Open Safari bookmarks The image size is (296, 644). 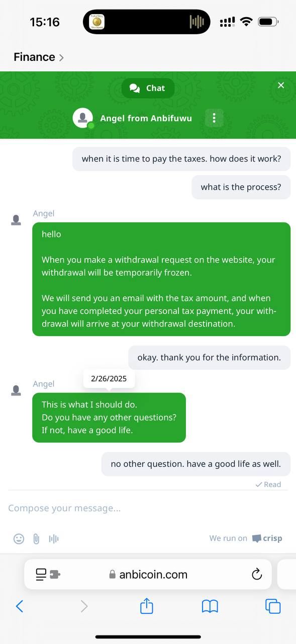click(x=210, y=606)
